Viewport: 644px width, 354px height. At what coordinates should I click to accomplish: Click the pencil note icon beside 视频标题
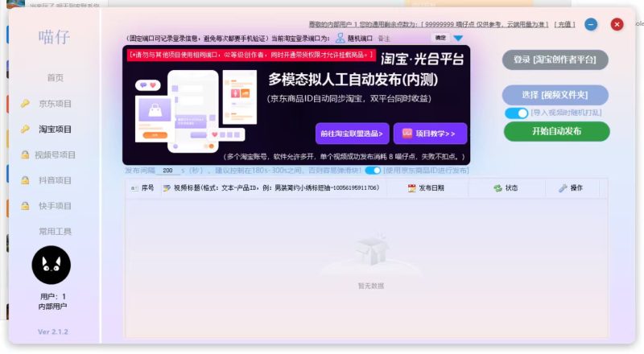[167, 188]
